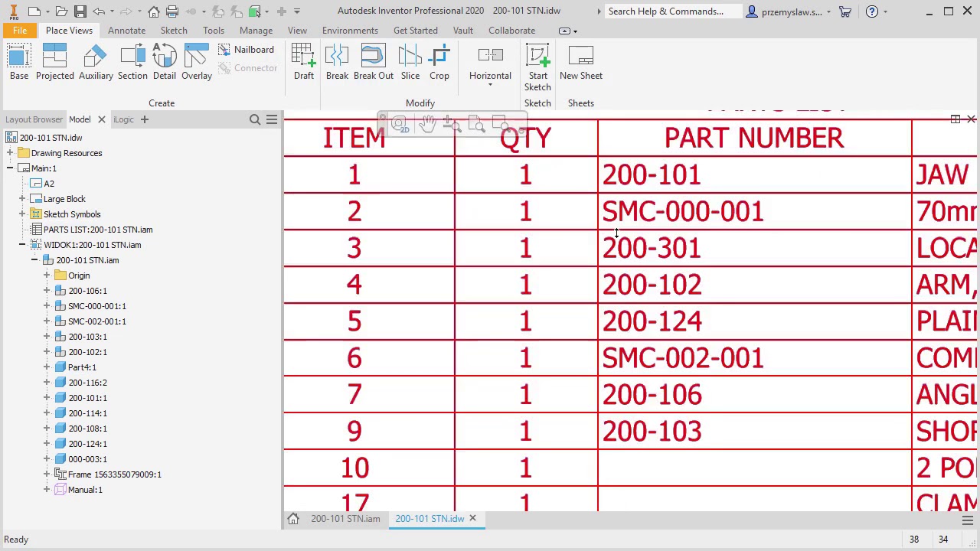The image size is (980, 551).
Task: Switch to the Layout Browser panel tab
Action: pyautogui.click(x=34, y=119)
